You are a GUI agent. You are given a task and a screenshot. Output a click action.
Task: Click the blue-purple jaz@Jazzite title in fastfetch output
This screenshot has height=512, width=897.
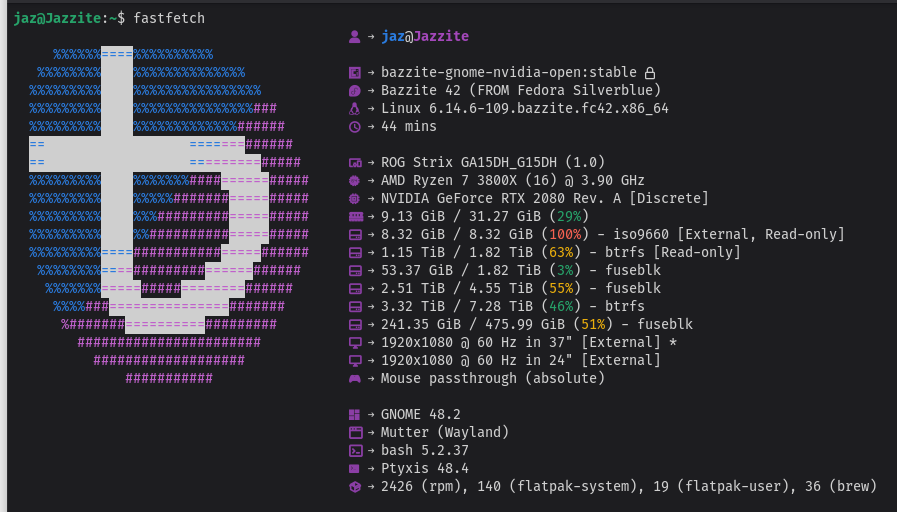tap(425, 37)
